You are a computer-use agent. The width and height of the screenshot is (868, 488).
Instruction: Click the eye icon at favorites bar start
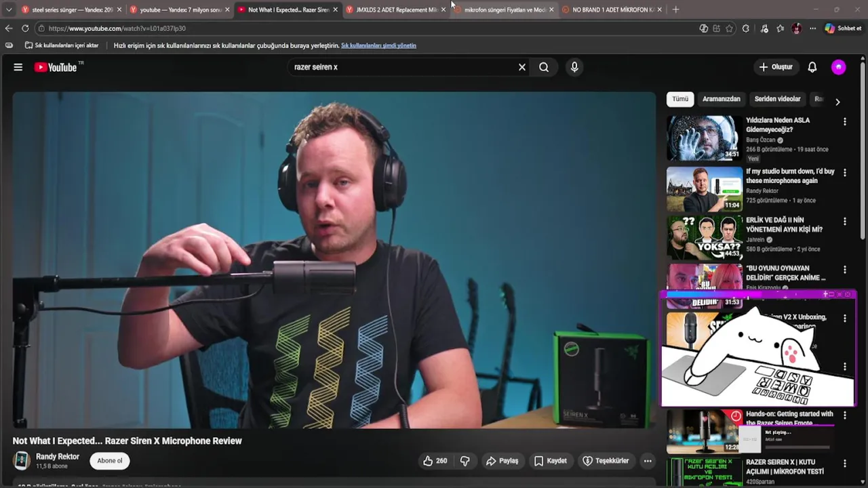point(9,45)
